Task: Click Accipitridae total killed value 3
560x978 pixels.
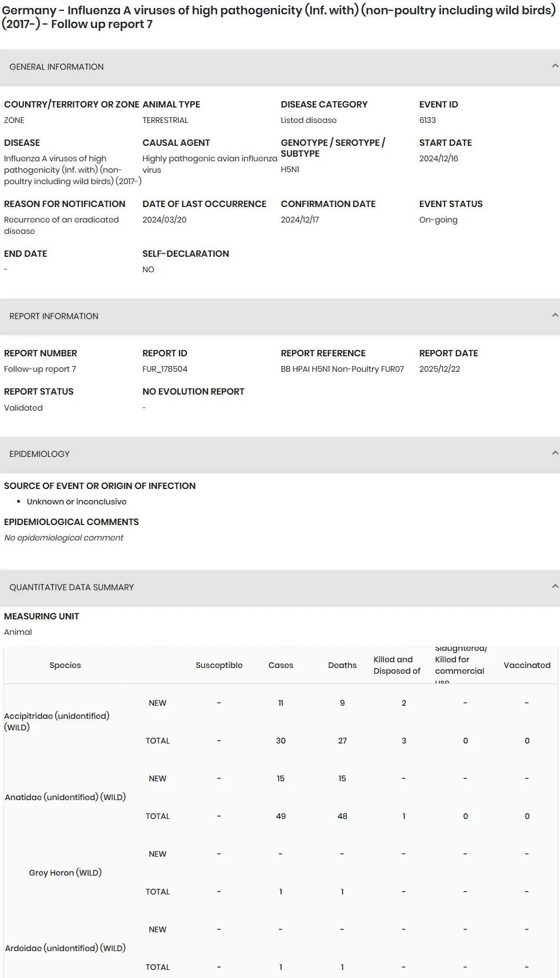Action: pyautogui.click(x=404, y=741)
